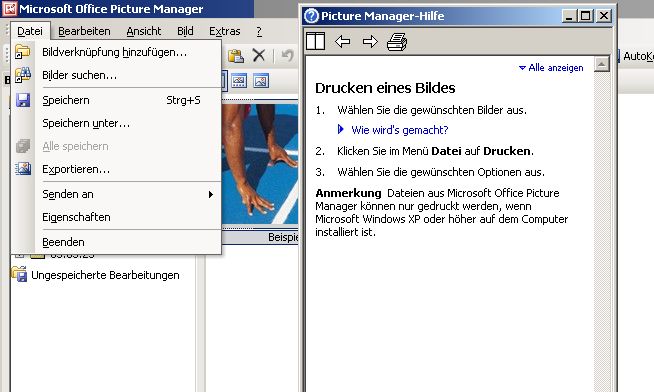654x392 pixels.
Task: Open the Bild menu
Action: tap(185, 31)
